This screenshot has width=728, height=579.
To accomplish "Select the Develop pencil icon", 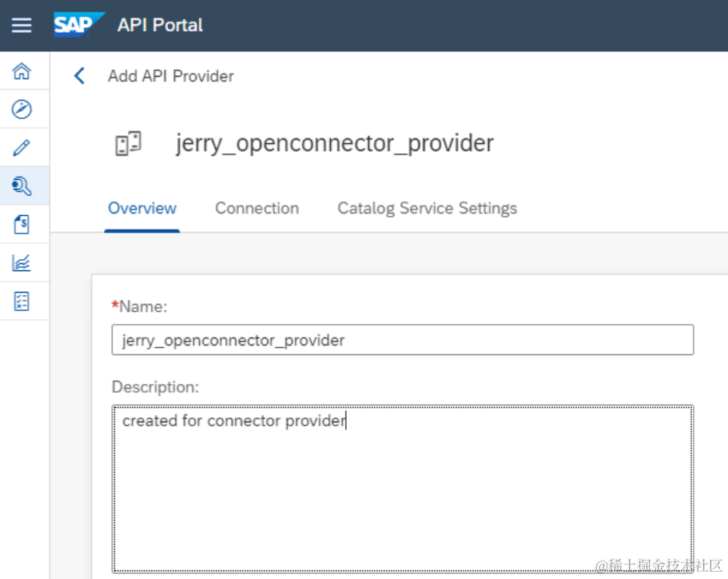I will click(x=22, y=148).
